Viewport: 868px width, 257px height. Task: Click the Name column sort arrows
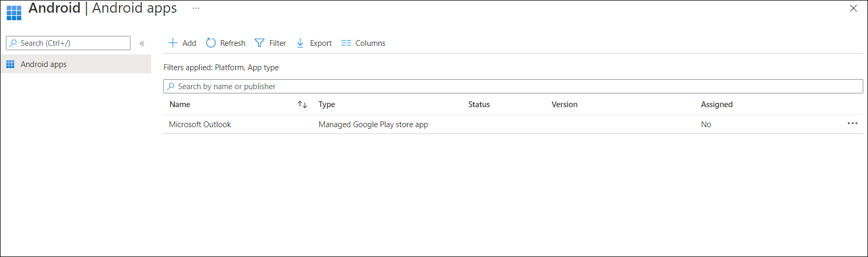(x=302, y=104)
